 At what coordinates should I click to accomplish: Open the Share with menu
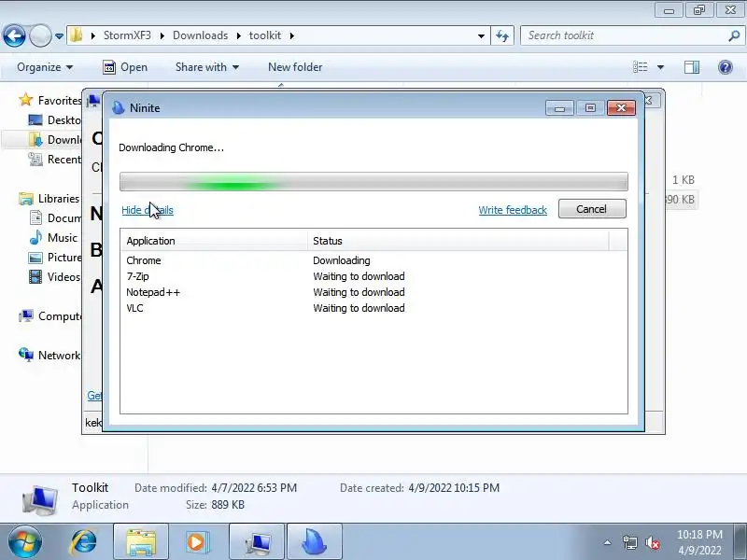tap(206, 67)
